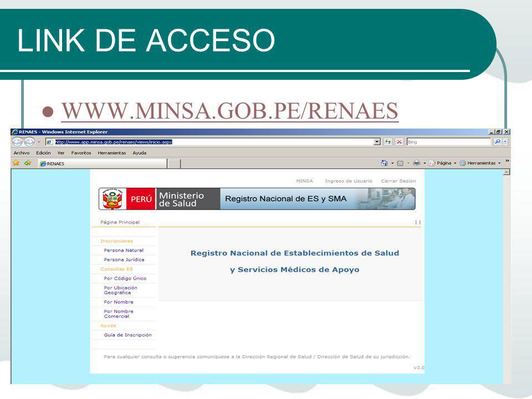The width and height of the screenshot is (532, 399).
Task: Click the MINSA top link
Action: click(x=304, y=181)
